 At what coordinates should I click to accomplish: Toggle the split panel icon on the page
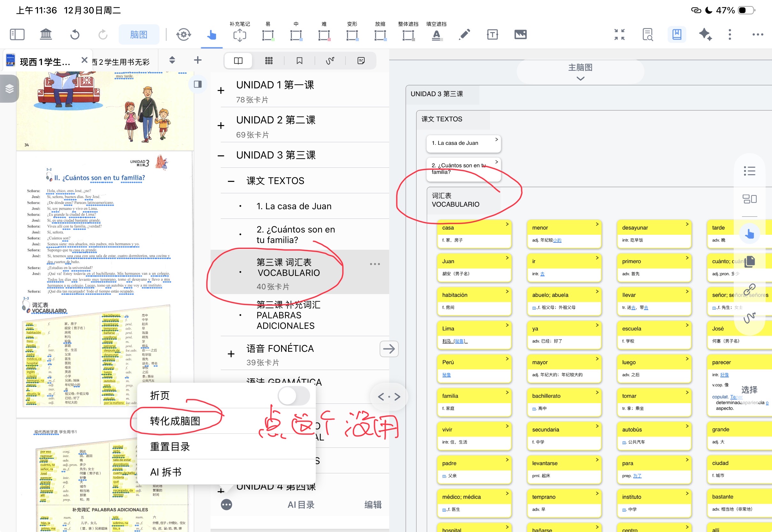pos(198,84)
